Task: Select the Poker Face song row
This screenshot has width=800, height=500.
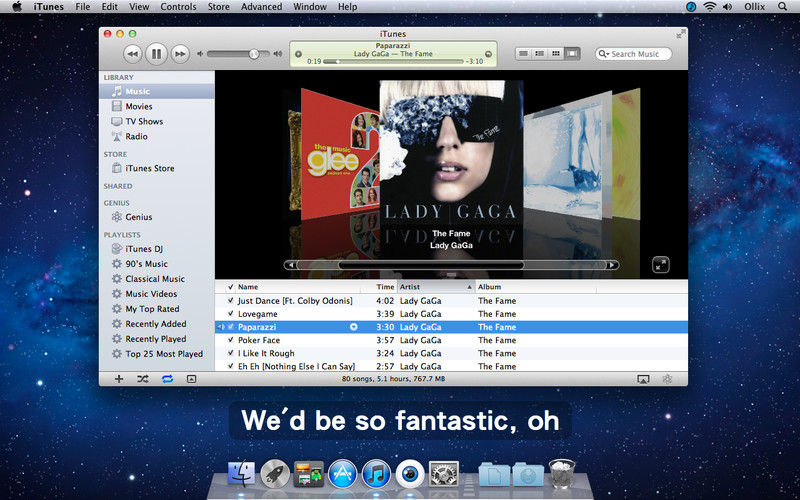Action: pyautogui.click(x=451, y=340)
